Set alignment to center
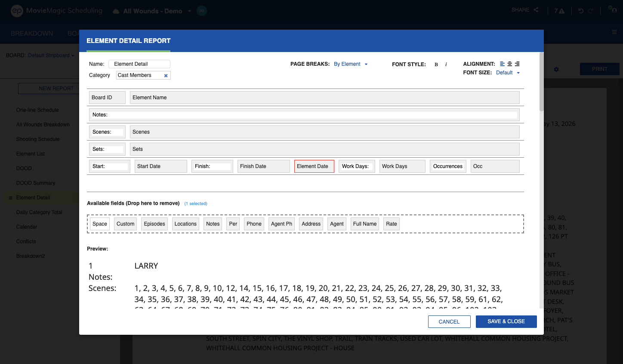 pos(510,64)
